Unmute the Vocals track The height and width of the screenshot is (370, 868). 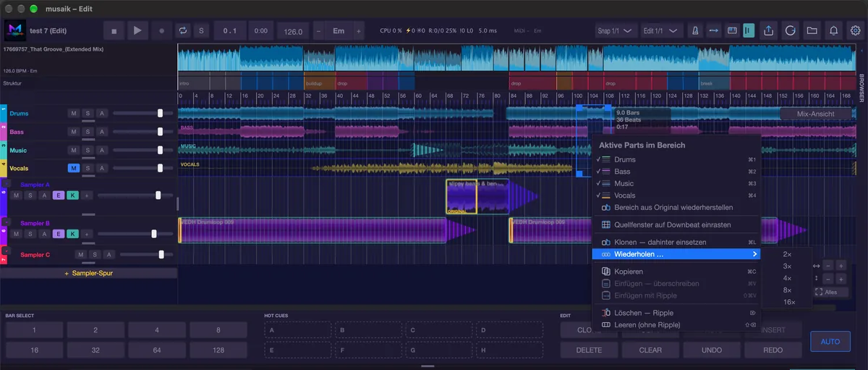coord(74,168)
